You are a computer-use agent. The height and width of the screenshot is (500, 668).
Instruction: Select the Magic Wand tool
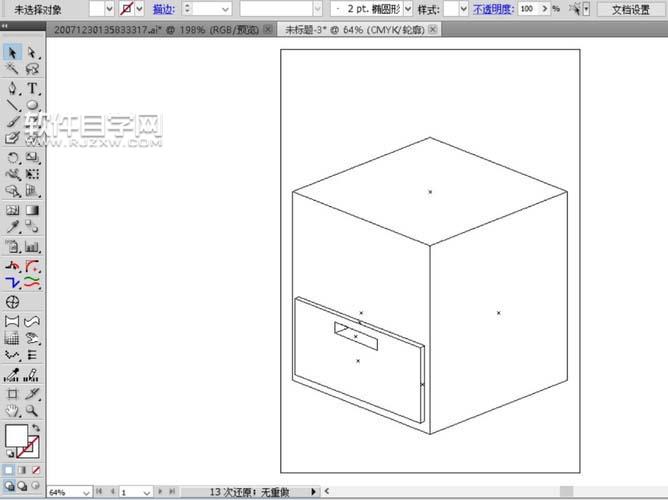[x=12, y=69]
